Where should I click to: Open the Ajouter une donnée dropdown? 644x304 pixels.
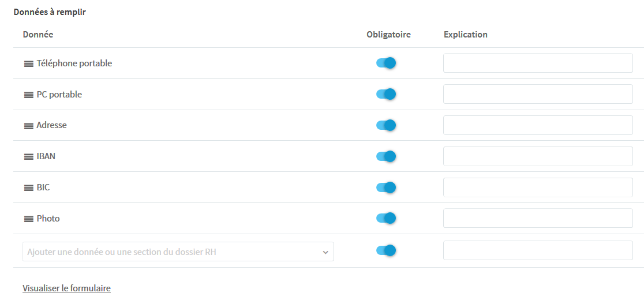coord(178,252)
